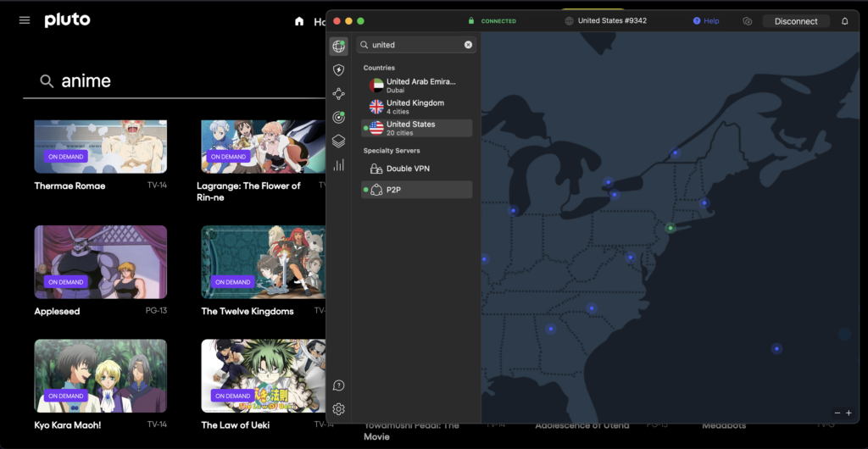Open the Dark Web Monitor target icon
Screen dimensions: 868x449
339,117
